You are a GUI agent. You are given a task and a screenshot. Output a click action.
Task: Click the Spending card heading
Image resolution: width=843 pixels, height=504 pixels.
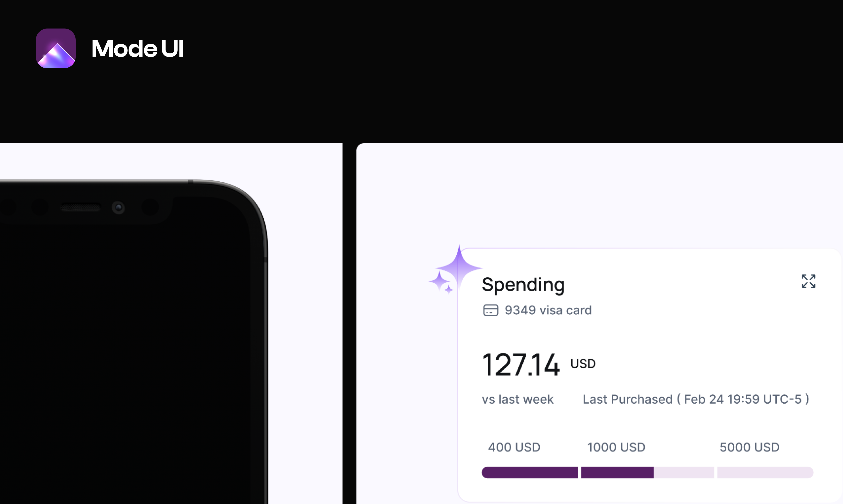click(x=523, y=284)
